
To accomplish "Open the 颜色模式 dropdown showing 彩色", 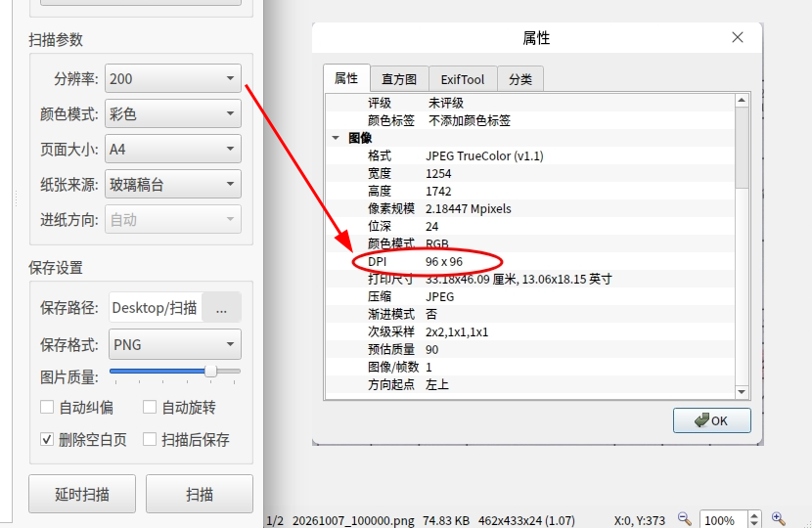I will click(173, 113).
